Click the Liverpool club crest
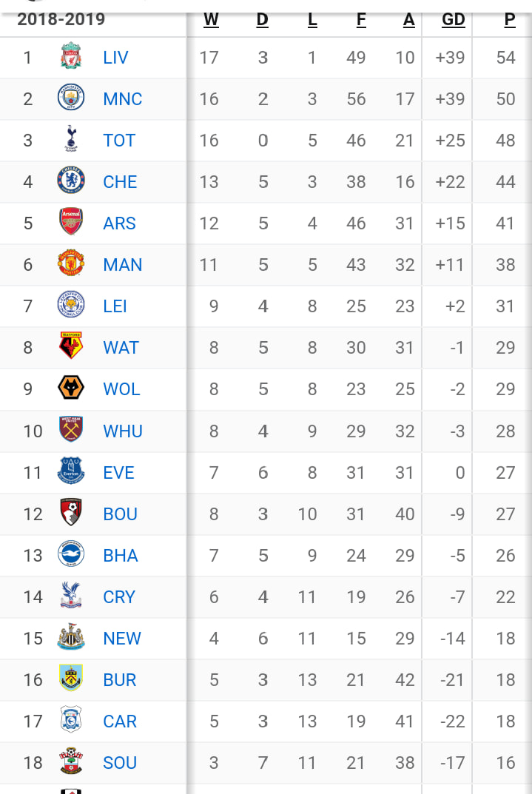Screen dimensions: 532x794 71,55
